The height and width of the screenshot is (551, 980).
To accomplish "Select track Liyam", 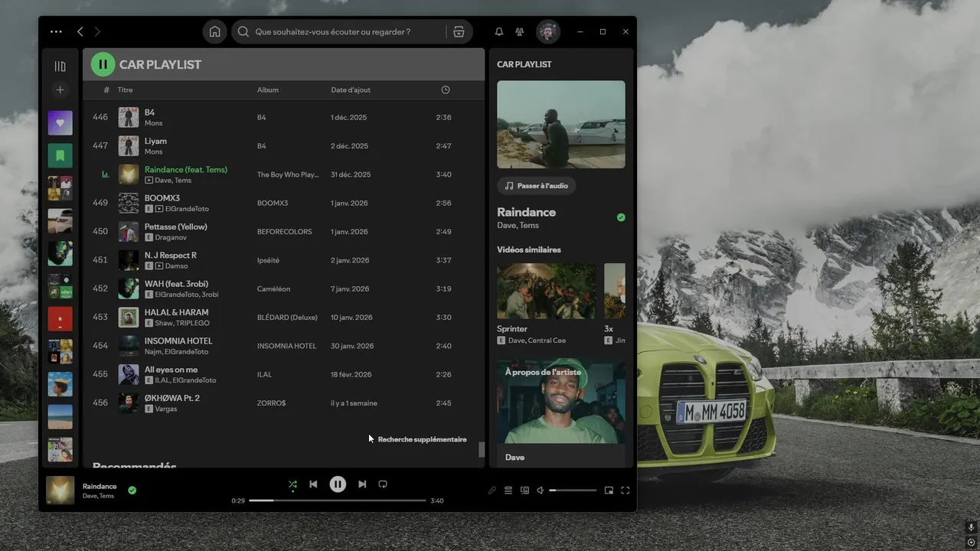I will 284,145.
